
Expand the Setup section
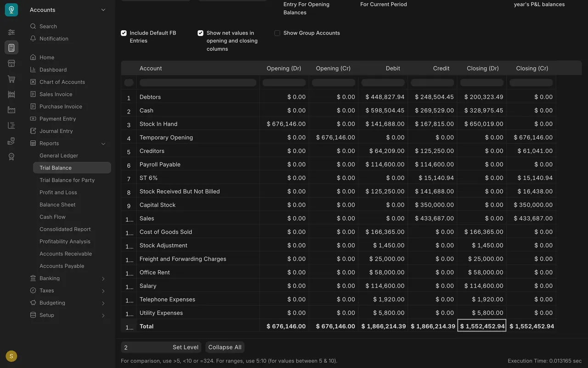(68, 315)
